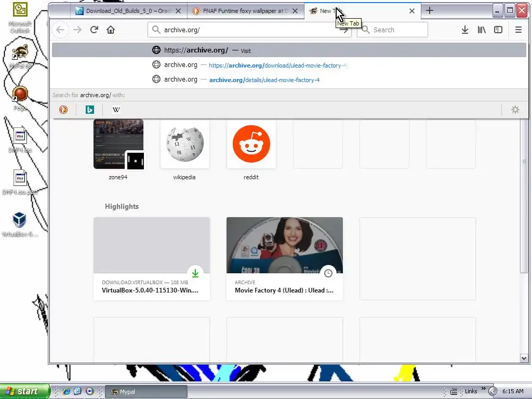
Task: Select the DMF4.iso.part desktop file
Action: 20,182
